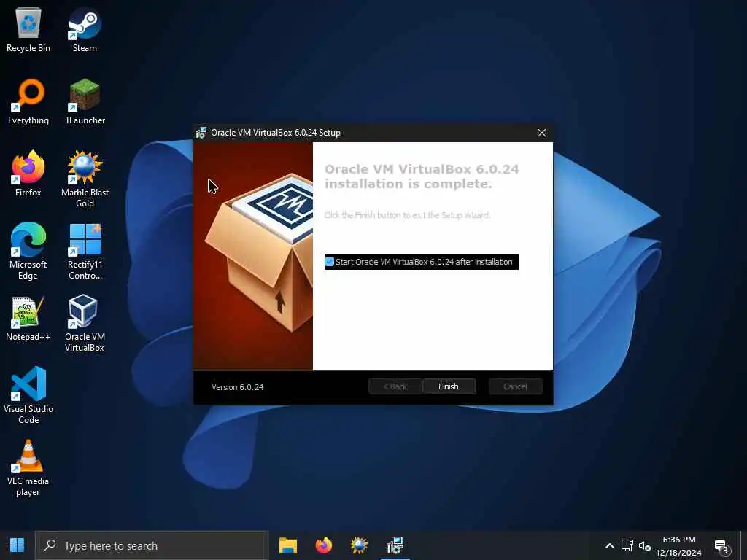Select the VLC media player icon
The height and width of the screenshot is (560, 747).
28,468
